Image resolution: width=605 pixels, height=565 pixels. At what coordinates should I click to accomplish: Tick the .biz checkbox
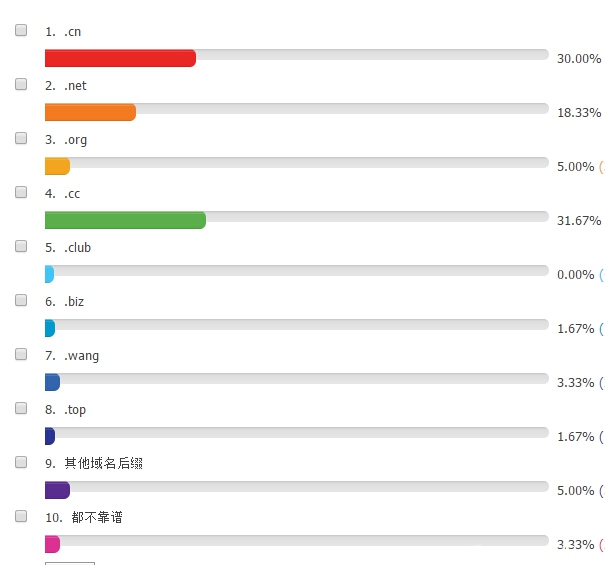click(x=21, y=300)
